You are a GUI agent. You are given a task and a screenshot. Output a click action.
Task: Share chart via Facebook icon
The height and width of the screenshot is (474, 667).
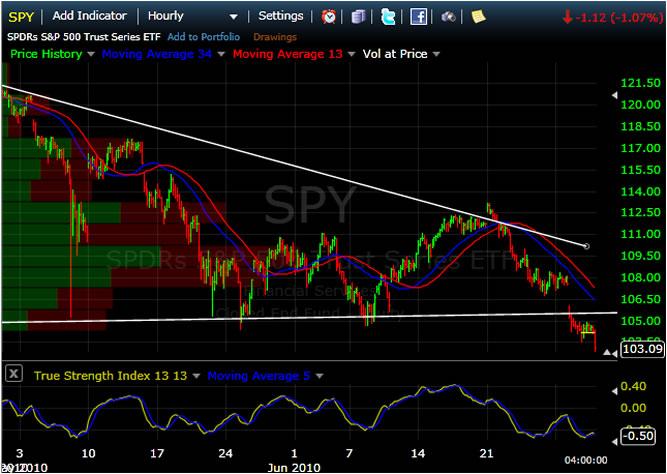[419, 17]
